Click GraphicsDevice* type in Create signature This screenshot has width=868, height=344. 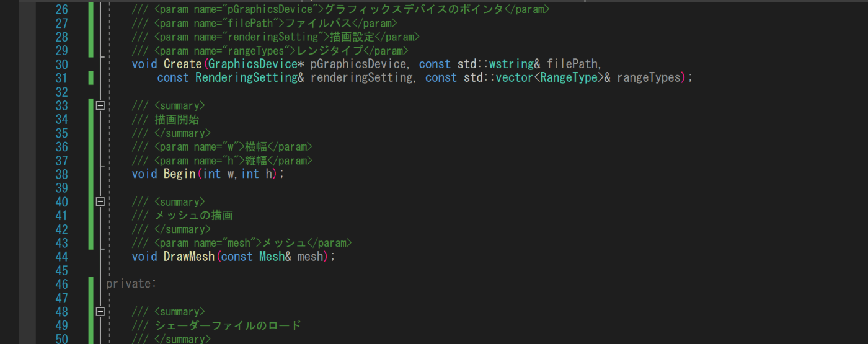(256, 64)
